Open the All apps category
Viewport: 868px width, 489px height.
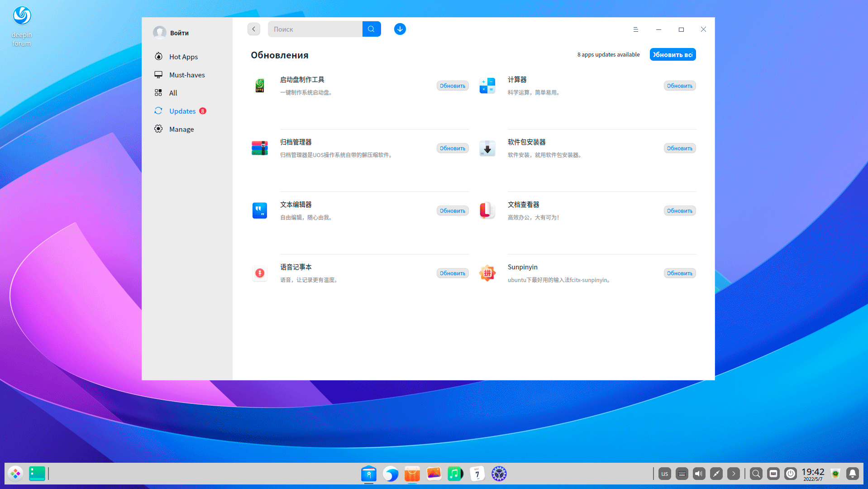pos(173,93)
